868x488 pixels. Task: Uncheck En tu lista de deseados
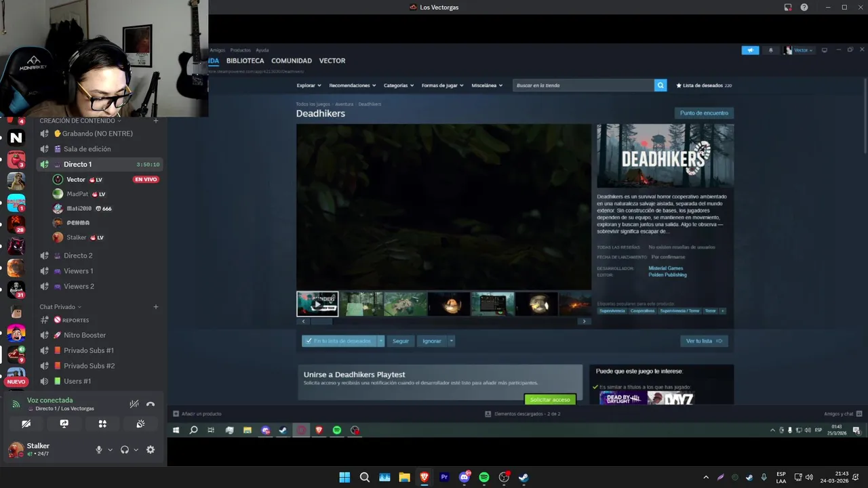pos(339,341)
